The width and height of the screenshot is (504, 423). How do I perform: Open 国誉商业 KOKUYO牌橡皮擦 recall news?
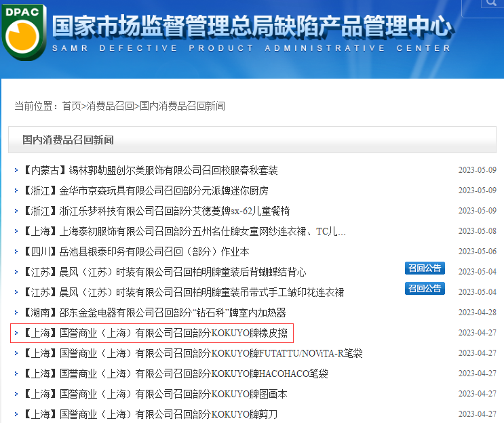point(156,333)
